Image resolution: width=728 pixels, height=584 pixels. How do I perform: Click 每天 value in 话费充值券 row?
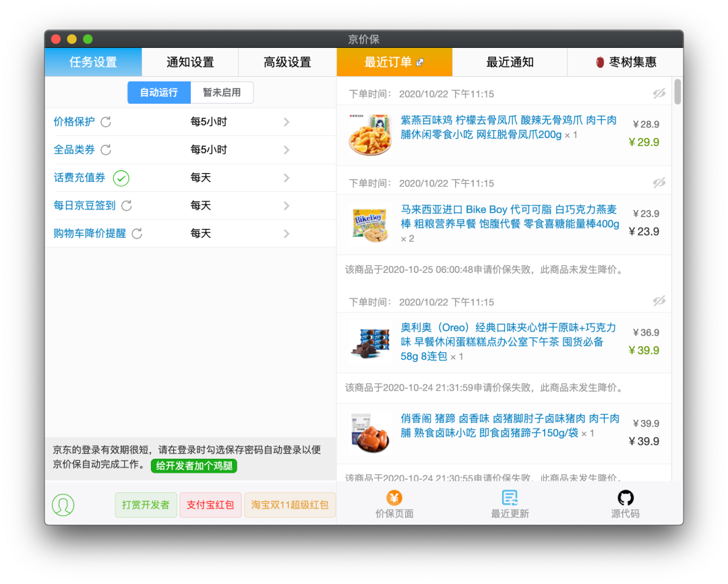coord(201,178)
